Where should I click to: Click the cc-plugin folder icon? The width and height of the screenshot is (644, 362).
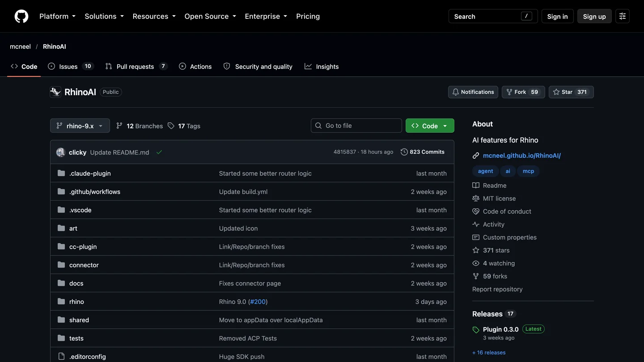(x=61, y=247)
